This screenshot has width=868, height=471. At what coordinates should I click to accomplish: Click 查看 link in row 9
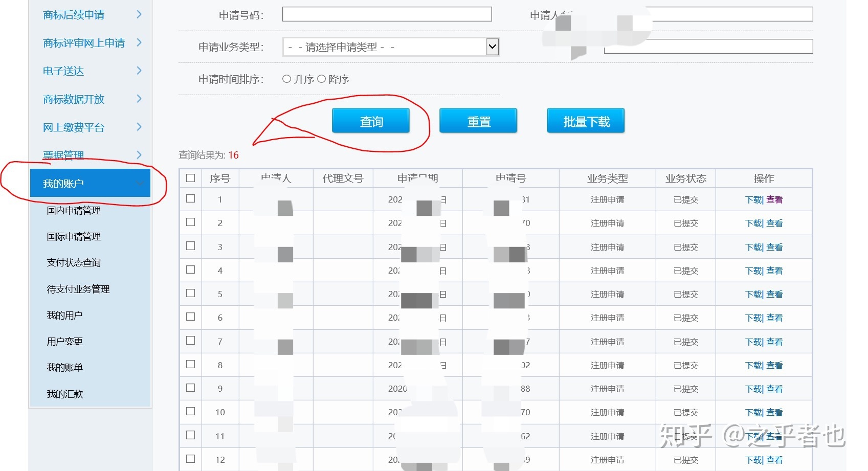[774, 389]
